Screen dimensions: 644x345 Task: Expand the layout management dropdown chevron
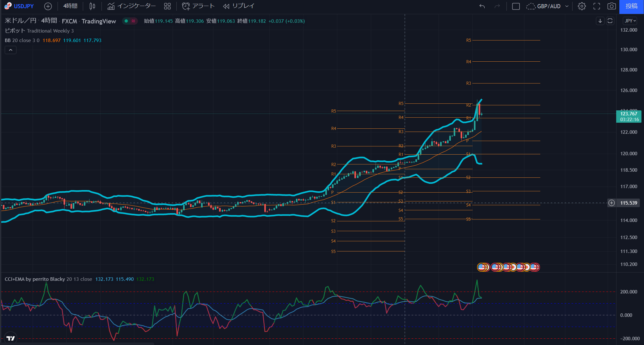click(567, 6)
